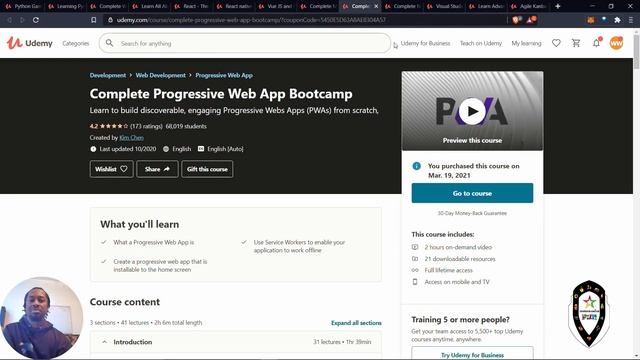Open the browser hamburger menu
640x360 pixels.
(x=631, y=20)
